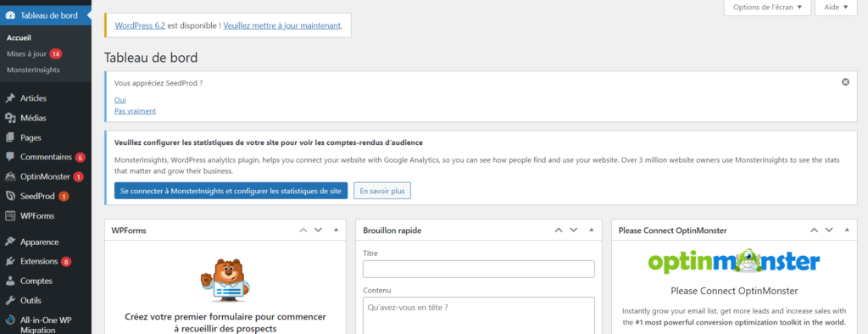Select Accueil submenu item
Image resolution: width=868 pixels, height=334 pixels.
coord(19,37)
